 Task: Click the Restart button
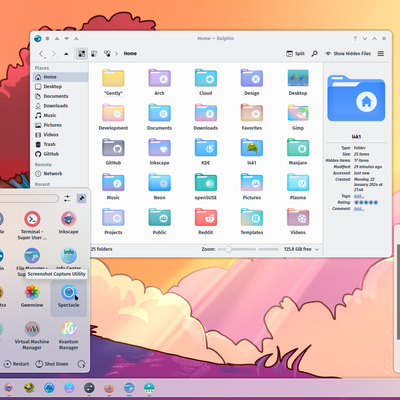point(17,364)
